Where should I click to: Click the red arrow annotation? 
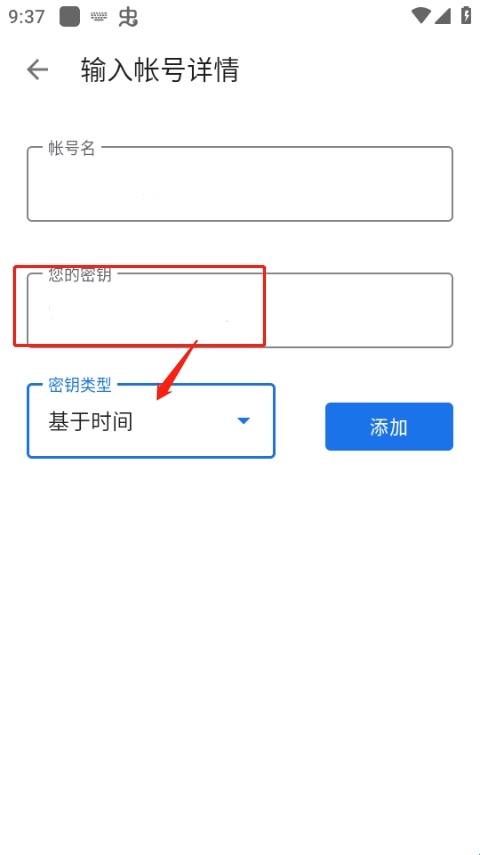[177, 370]
